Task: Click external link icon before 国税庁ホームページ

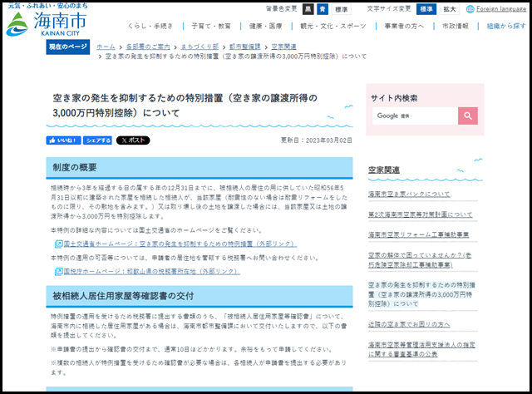Action: [x=58, y=272]
